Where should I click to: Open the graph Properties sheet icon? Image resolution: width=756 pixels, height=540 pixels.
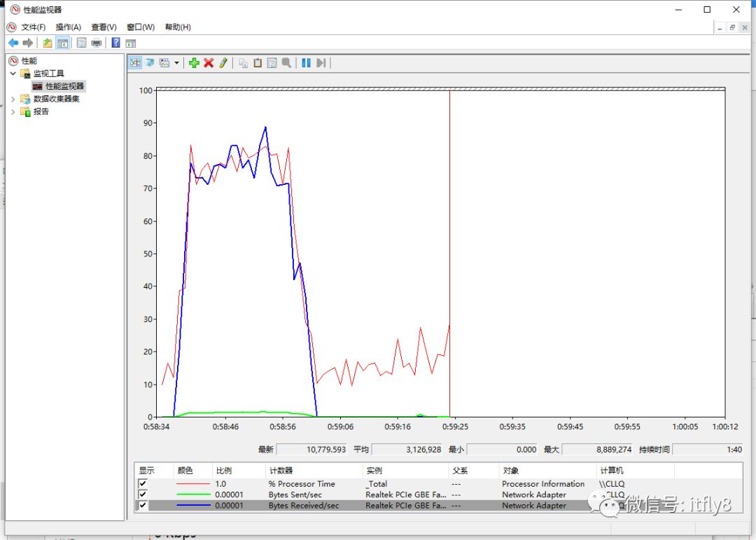(272, 63)
